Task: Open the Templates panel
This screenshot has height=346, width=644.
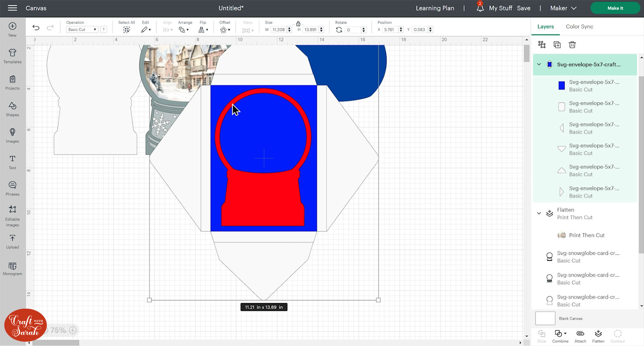Action: click(12, 55)
